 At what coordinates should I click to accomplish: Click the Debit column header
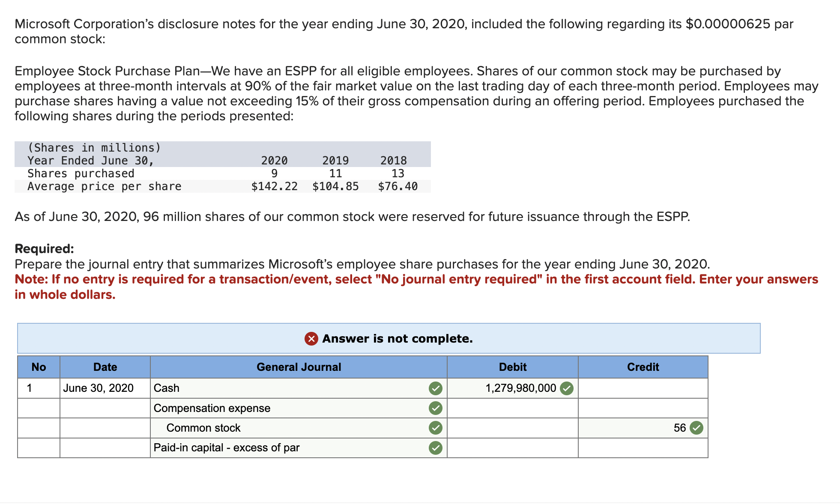coord(512,367)
